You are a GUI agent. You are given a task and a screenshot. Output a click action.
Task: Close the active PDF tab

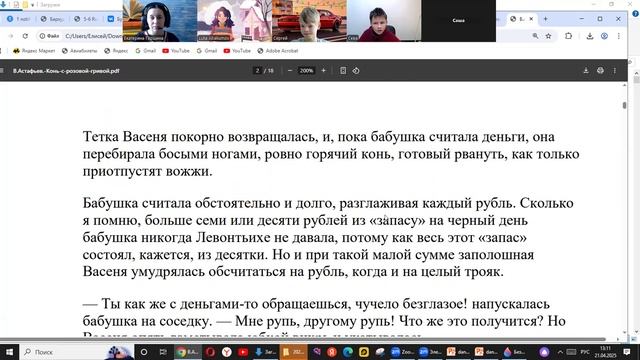pyautogui.click(x=531, y=19)
